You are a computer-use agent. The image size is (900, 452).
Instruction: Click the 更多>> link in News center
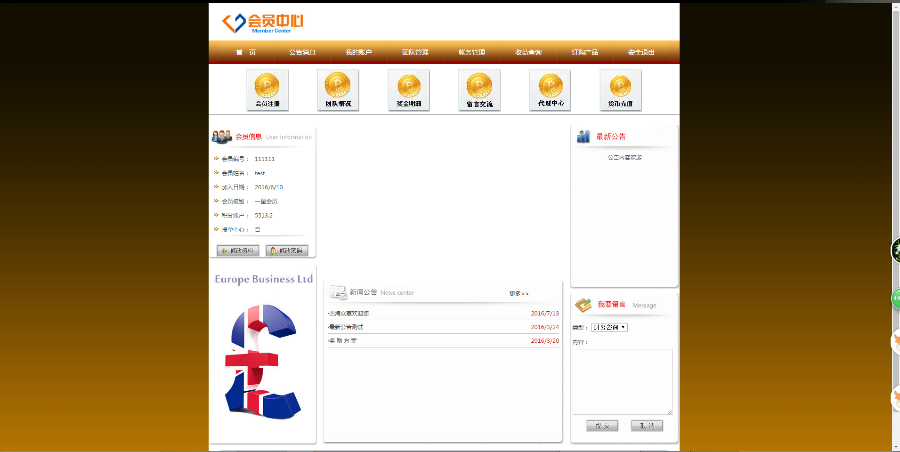click(x=519, y=293)
